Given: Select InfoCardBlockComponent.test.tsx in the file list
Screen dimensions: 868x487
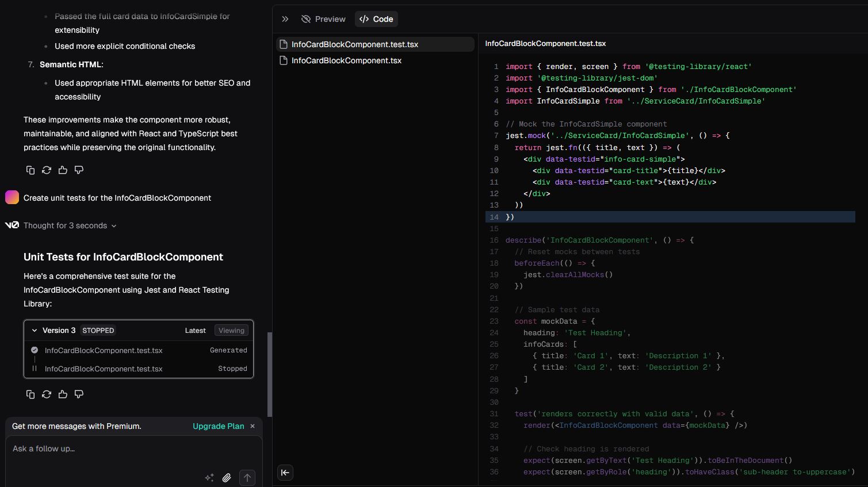Looking at the screenshot, I should coord(354,44).
